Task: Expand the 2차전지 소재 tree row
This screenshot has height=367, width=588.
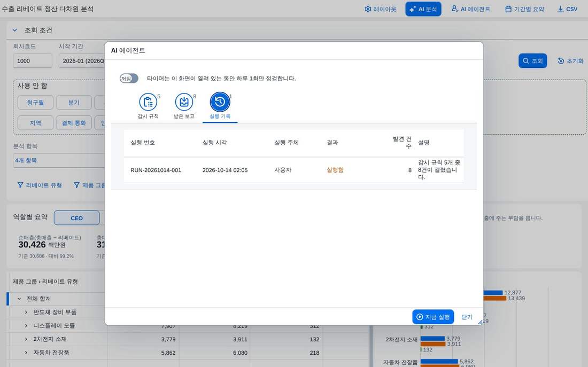Action: [26, 339]
